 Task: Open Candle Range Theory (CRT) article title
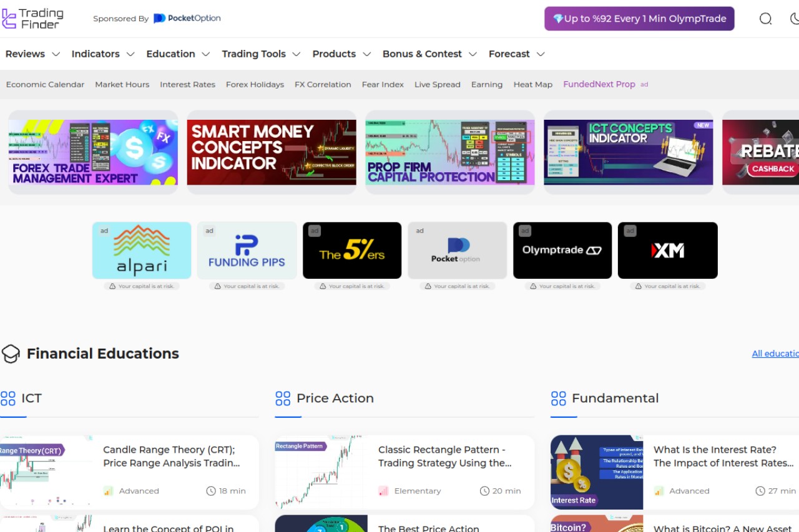tap(172, 457)
